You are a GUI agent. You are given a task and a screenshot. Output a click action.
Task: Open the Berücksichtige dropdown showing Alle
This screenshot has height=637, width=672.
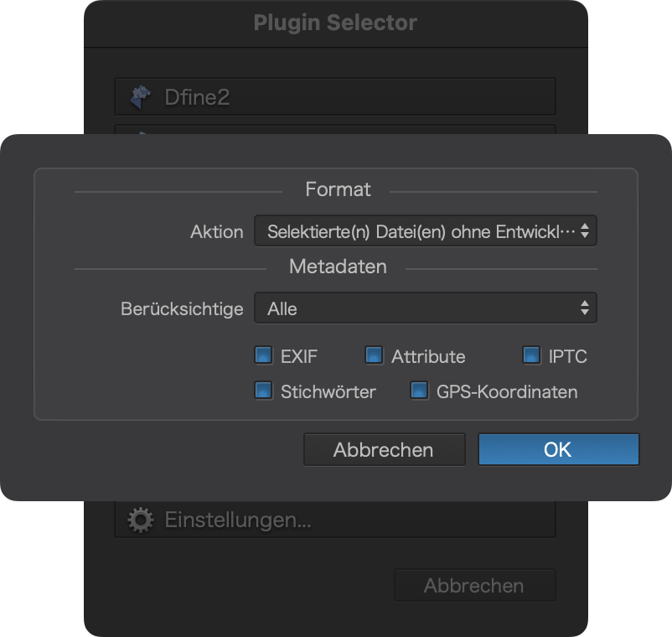(x=425, y=308)
